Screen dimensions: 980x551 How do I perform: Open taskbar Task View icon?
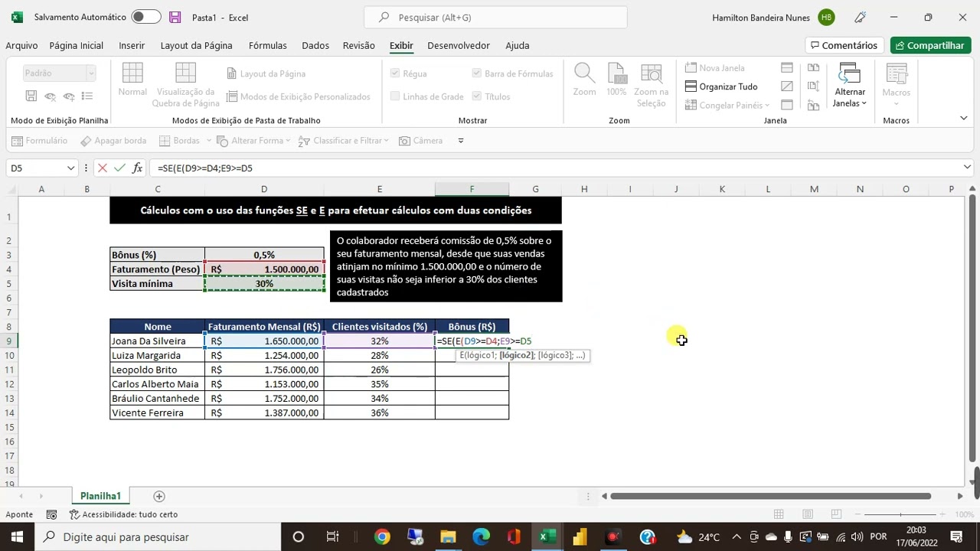(332, 536)
